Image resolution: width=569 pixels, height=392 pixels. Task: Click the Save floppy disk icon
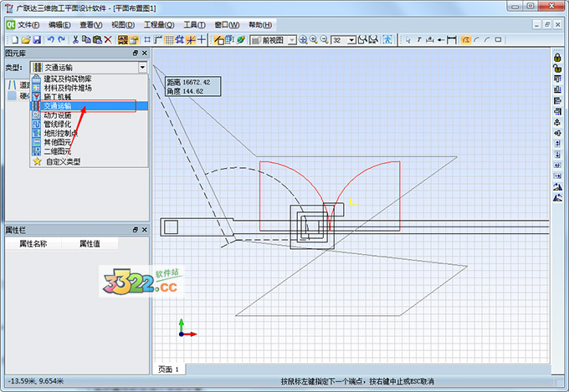37,39
